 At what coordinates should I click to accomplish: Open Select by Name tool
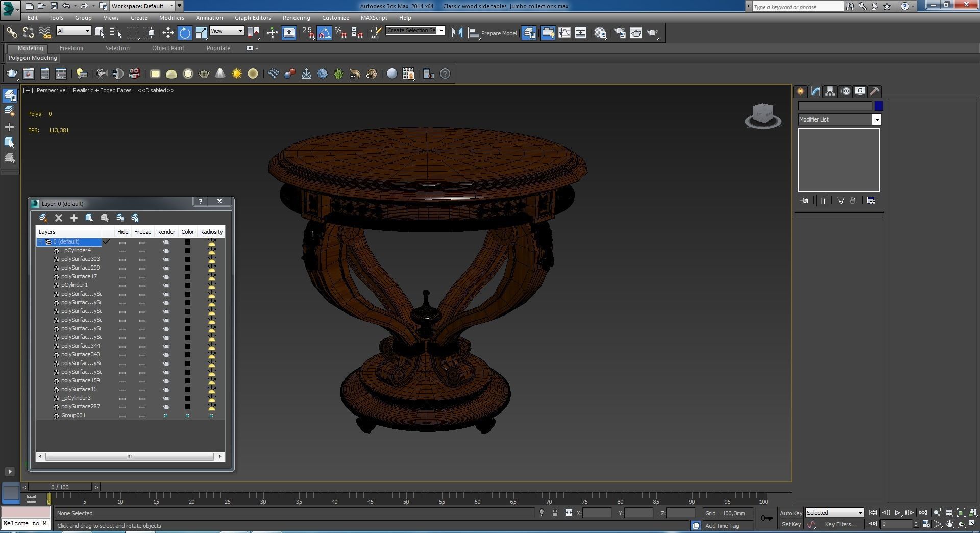click(x=116, y=33)
